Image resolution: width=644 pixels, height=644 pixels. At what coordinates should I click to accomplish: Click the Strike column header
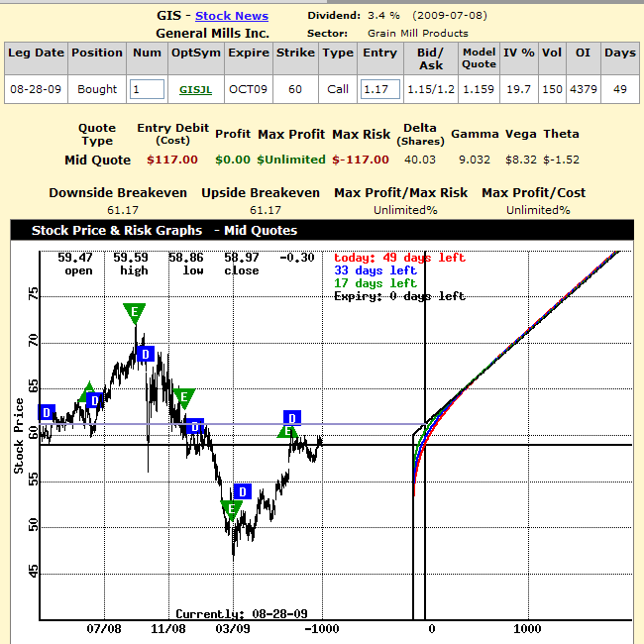pyautogui.click(x=295, y=53)
